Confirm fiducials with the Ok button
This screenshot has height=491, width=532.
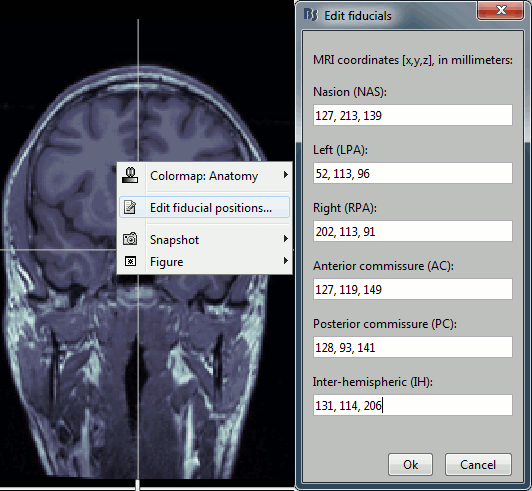(x=410, y=465)
